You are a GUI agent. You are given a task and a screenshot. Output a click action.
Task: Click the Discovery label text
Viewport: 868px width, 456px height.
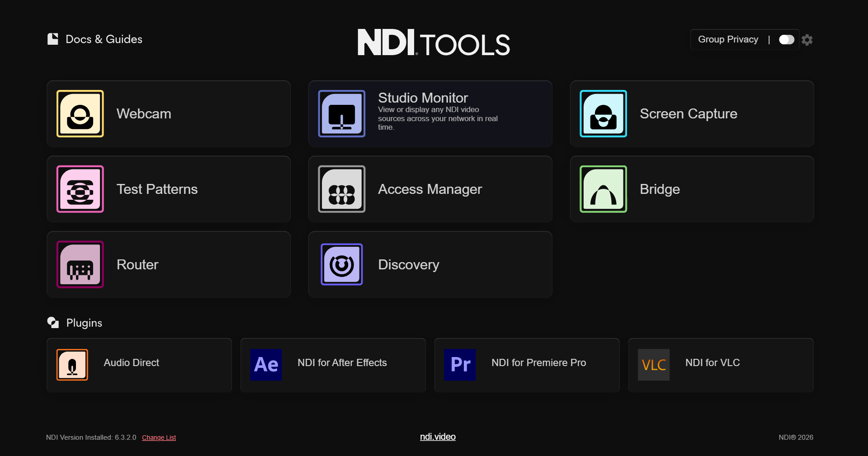pyautogui.click(x=409, y=264)
